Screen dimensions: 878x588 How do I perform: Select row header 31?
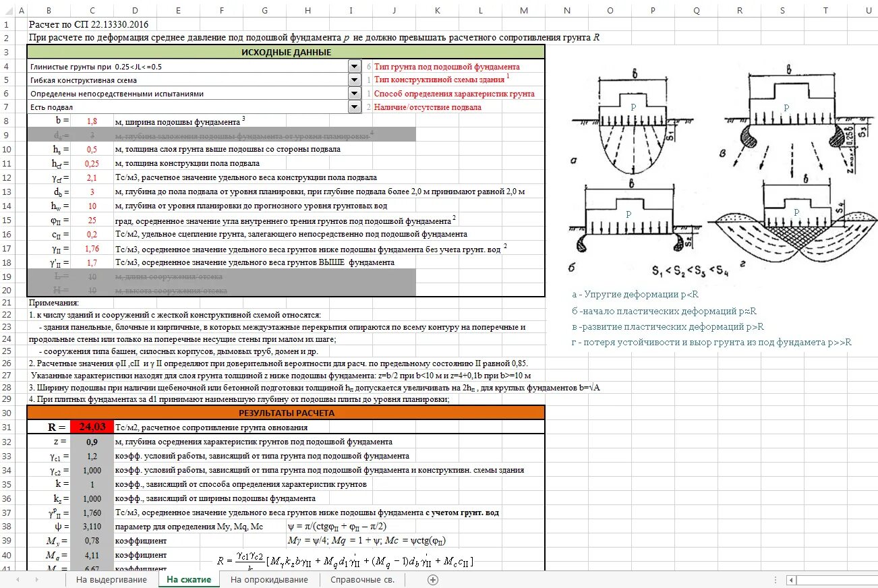(7, 426)
